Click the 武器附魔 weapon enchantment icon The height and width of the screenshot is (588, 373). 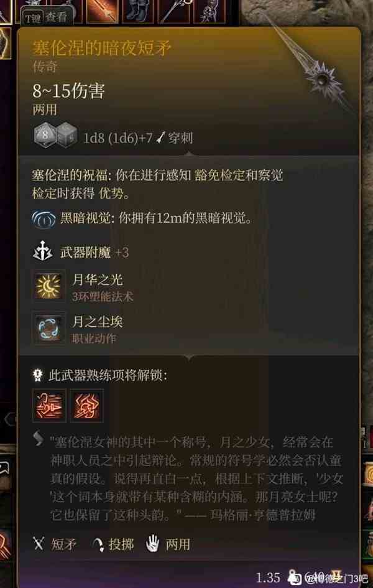[43, 251]
